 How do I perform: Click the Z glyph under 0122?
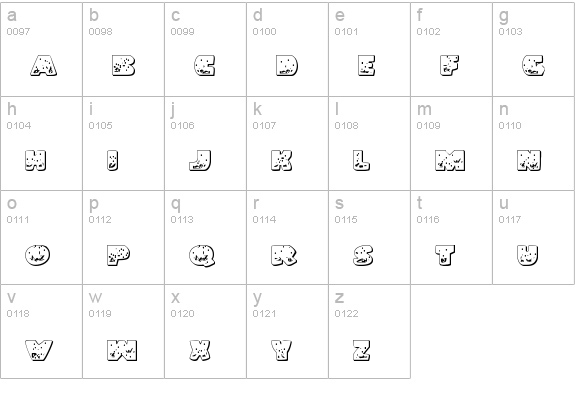tap(362, 350)
